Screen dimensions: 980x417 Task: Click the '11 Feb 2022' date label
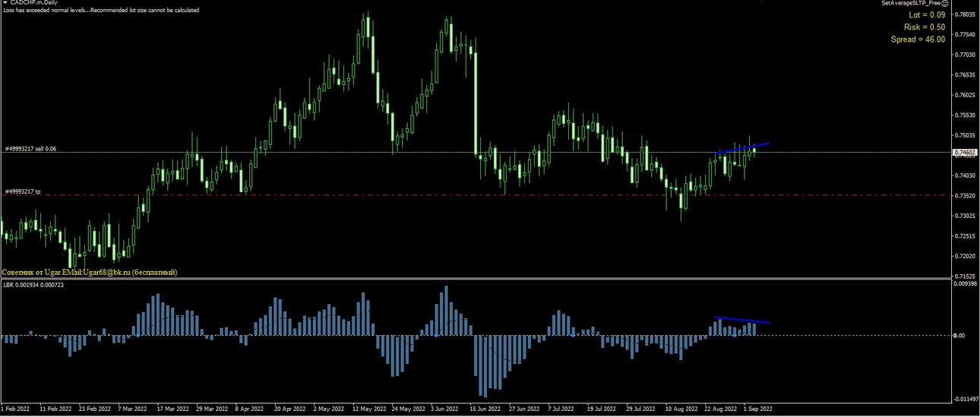click(55, 409)
